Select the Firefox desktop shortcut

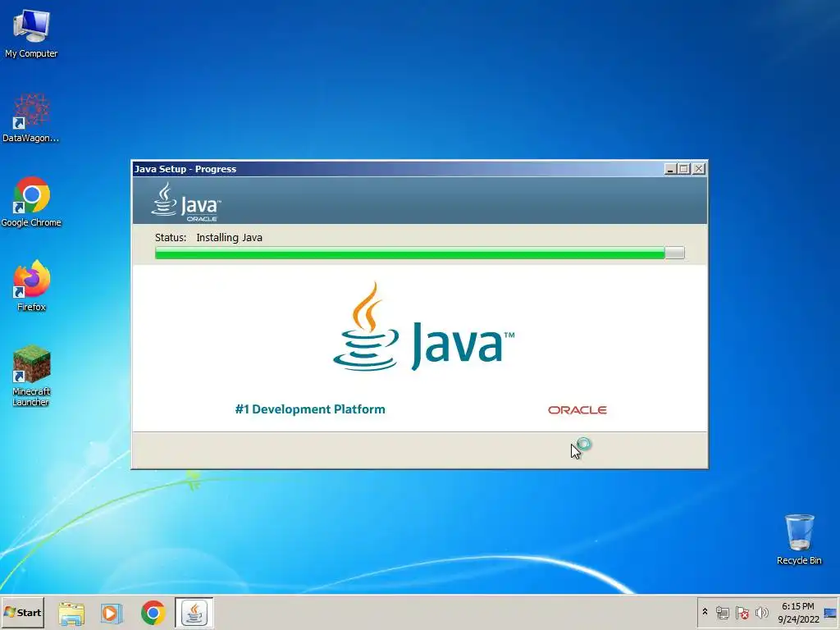pos(31,286)
